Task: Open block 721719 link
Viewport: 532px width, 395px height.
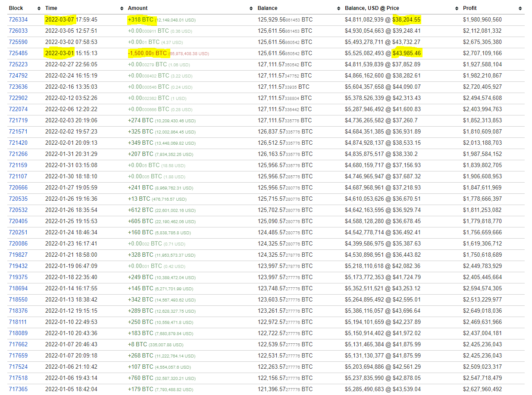Action: pos(18,121)
